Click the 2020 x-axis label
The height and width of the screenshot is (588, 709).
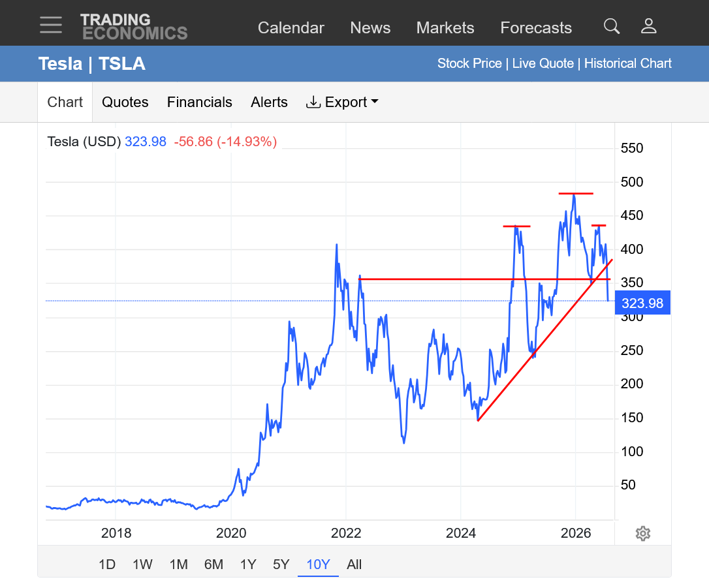coord(231,533)
